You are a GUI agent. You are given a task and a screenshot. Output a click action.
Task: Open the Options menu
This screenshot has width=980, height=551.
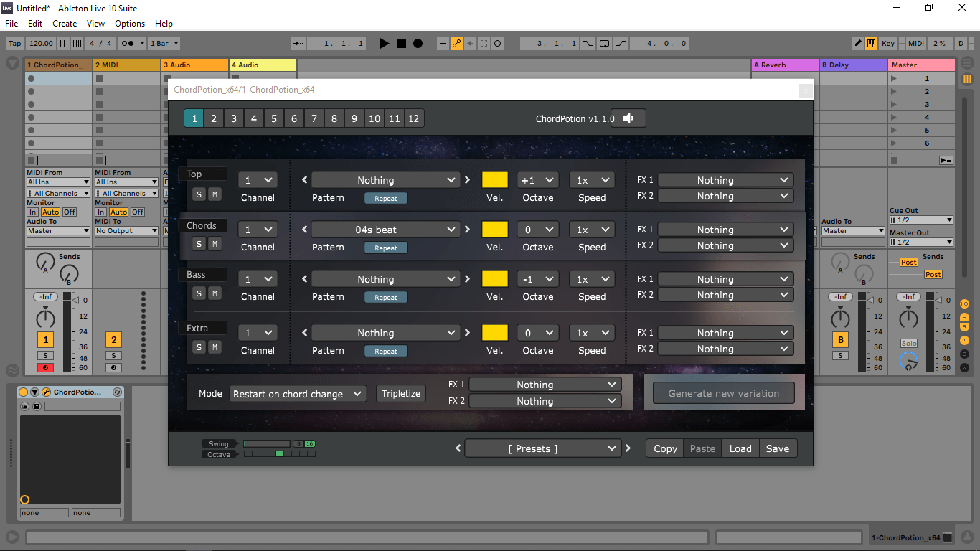pos(130,24)
